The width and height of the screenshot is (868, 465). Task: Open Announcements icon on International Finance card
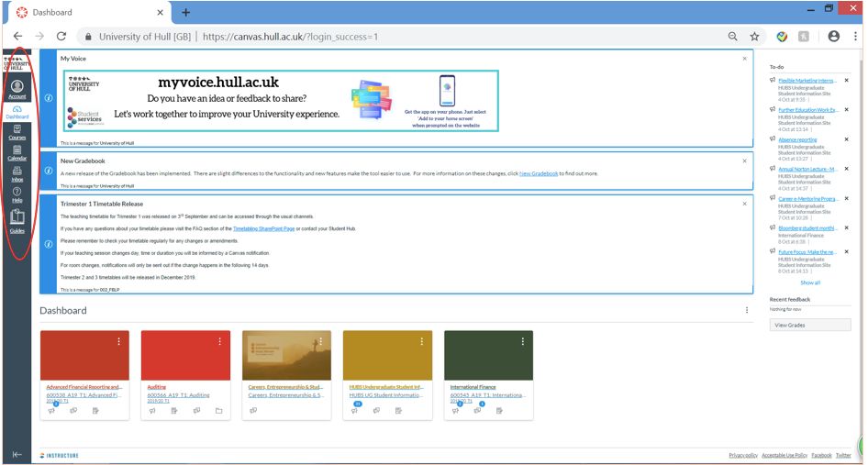455,410
